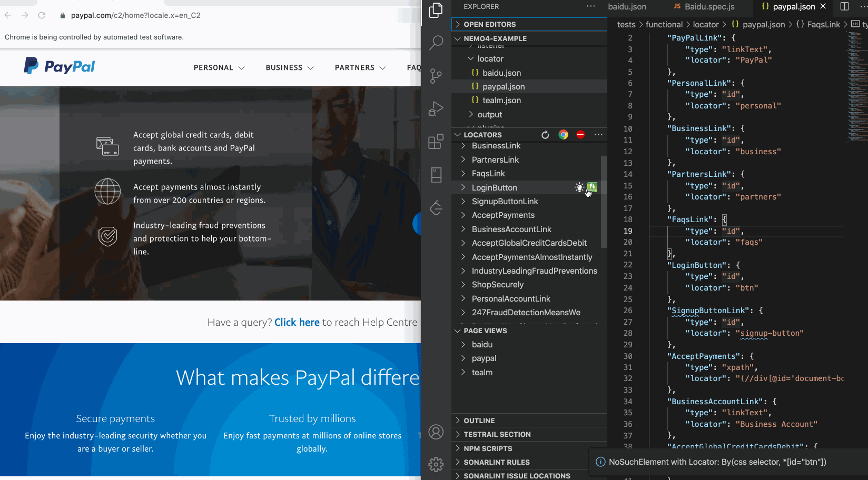This screenshot has height=480, width=868.
Task: Click the 'Click here' Help Centre link
Action: (x=297, y=322)
